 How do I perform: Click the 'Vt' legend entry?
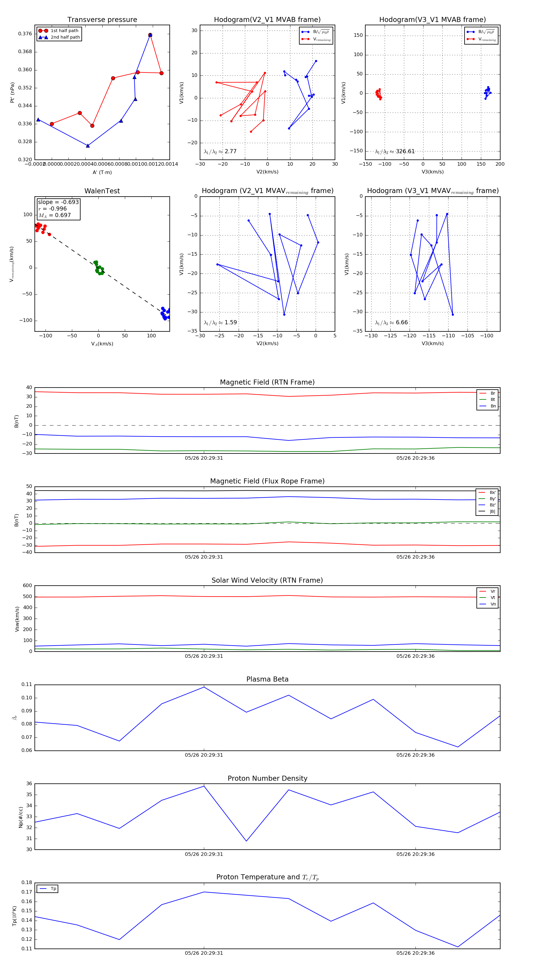pos(487,598)
